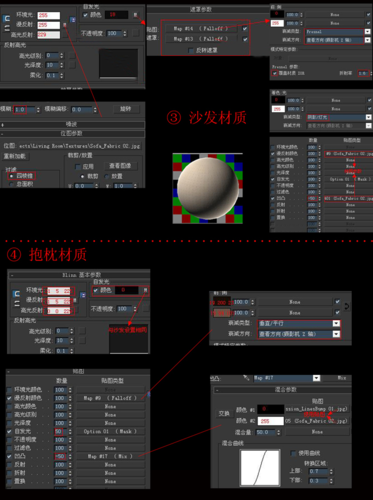The image size is (373, 500).
Task: Click the sofa opacity map square button
Action: (136, 33)
